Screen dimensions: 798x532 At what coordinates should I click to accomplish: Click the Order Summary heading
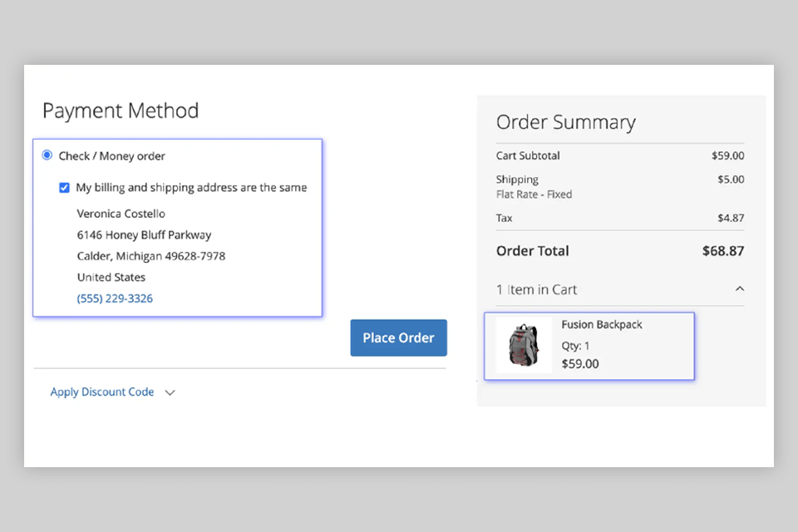tap(566, 123)
